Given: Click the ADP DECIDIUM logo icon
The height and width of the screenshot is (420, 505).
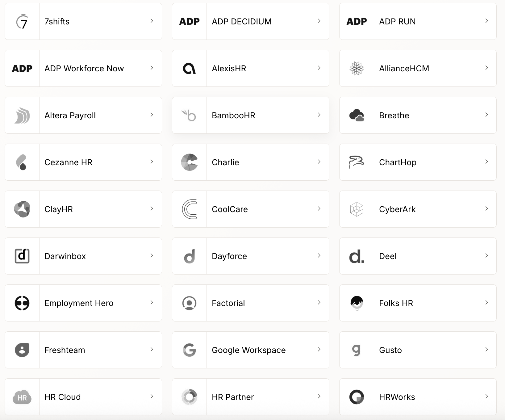Looking at the screenshot, I should tap(189, 22).
